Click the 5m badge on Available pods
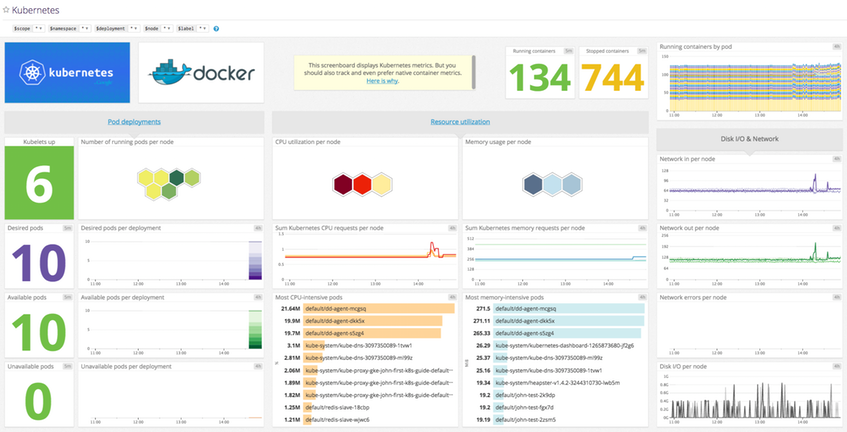This screenshot has height=432, width=847. tap(68, 297)
